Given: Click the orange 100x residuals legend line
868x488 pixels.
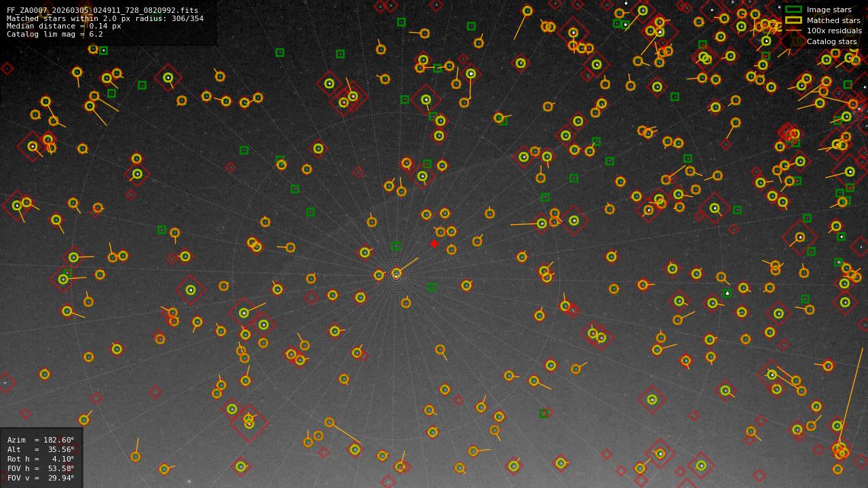Looking at the screenshot, I should tap(793, 31).
